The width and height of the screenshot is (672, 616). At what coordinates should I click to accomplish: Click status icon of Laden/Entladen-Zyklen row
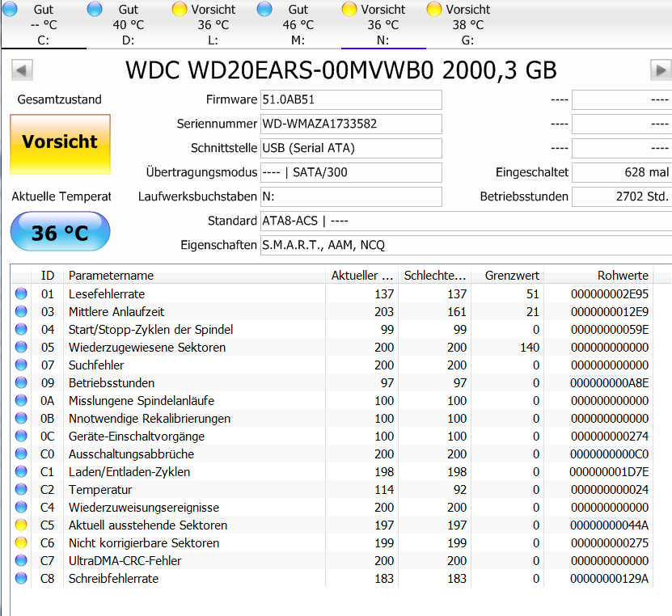click(x=21, y=471)
